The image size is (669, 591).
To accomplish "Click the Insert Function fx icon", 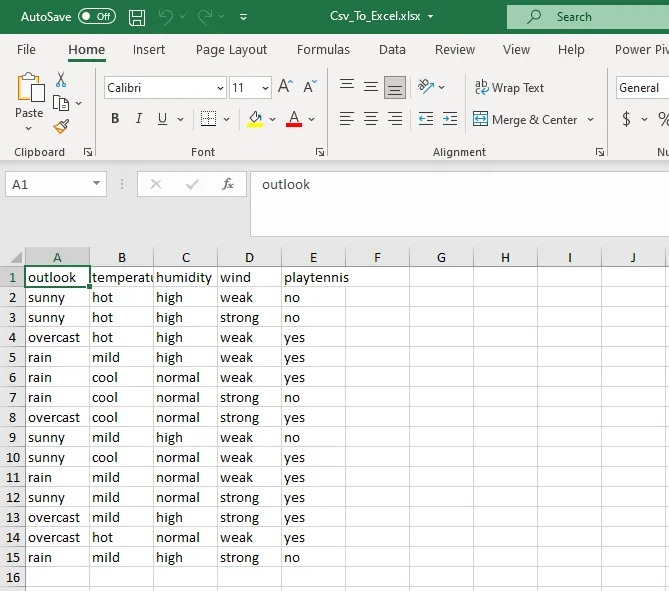I will [228, 184].
